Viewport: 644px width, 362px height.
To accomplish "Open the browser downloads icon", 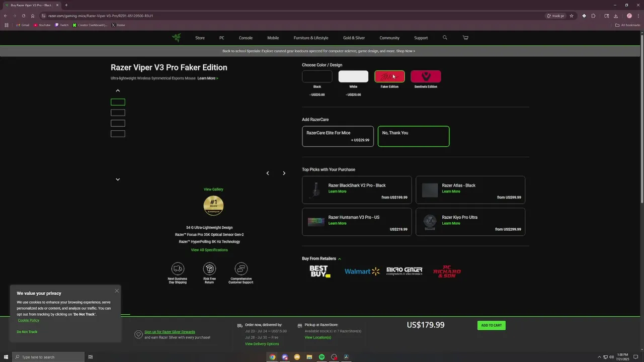I will pyautogui.click(x=615, y=16).
